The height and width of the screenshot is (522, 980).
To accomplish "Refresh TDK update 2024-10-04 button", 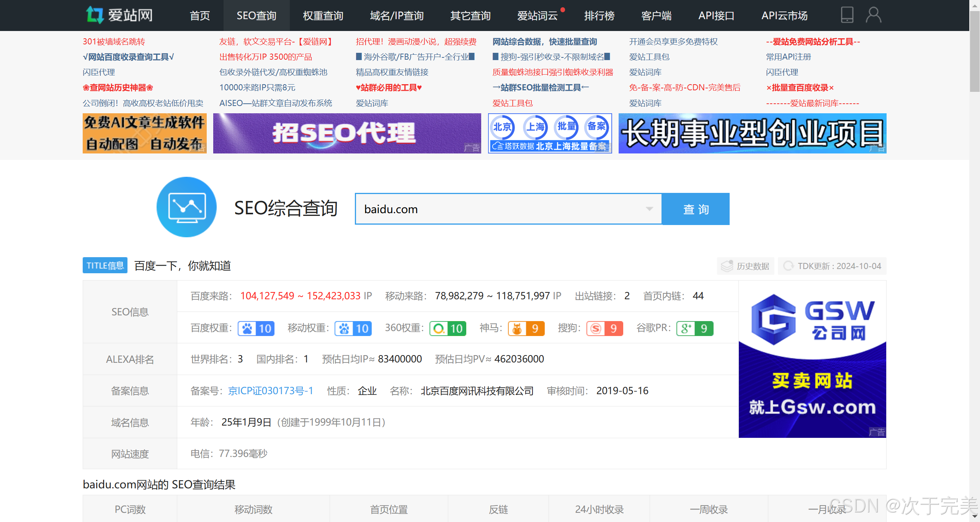I will coord(832,266).
